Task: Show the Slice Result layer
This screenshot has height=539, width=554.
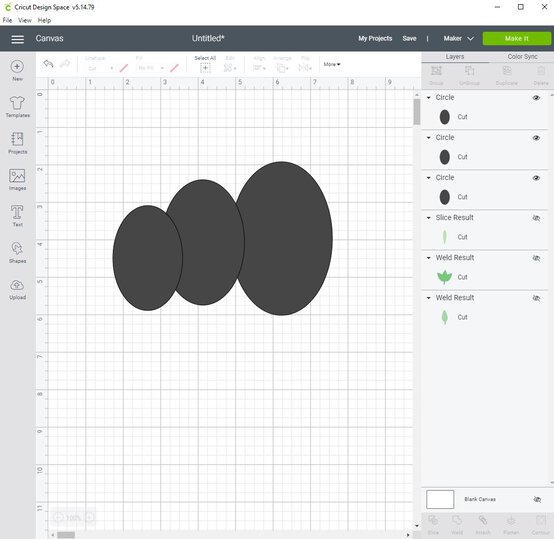Action: [536, 218]
